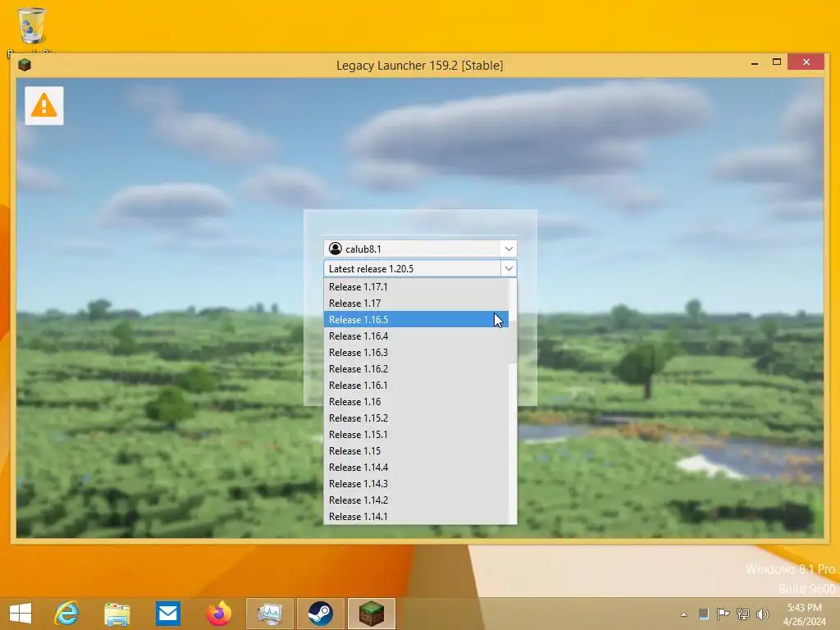This screenshot has width=840, height=630.
Task: Open the Windows Start button
Action: (x=21, y=614)
